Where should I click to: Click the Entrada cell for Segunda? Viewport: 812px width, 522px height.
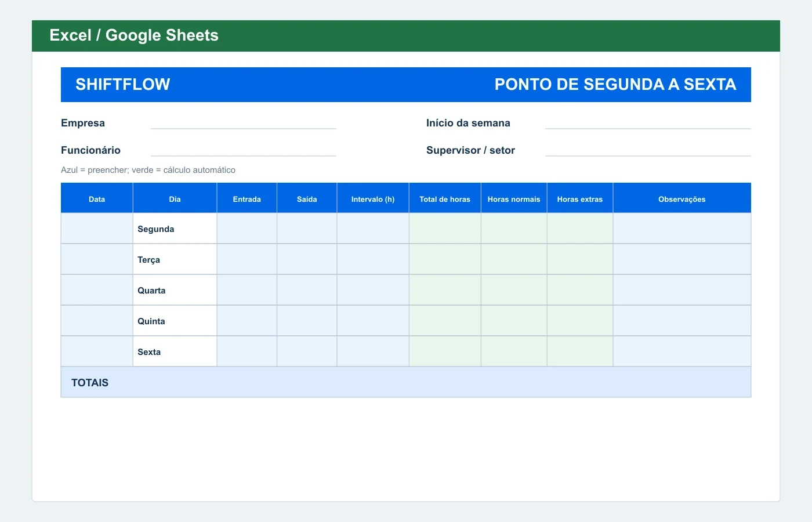coord(247,229)
